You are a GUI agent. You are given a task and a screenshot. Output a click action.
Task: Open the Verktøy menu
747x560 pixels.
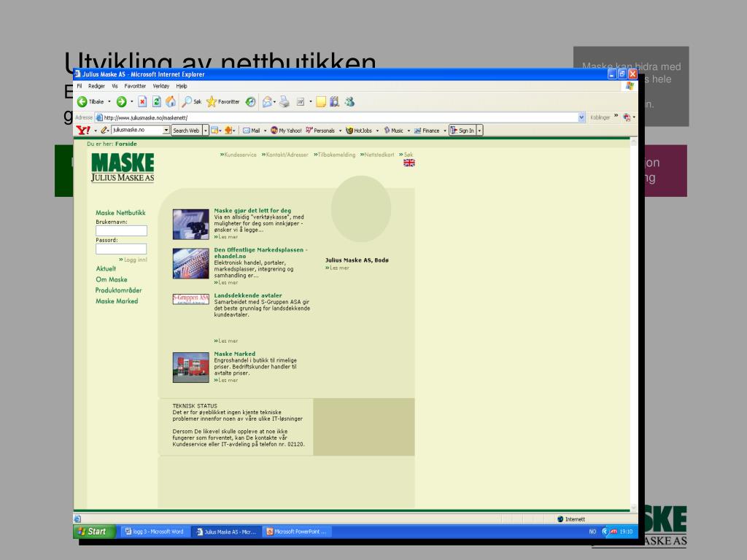161,86
